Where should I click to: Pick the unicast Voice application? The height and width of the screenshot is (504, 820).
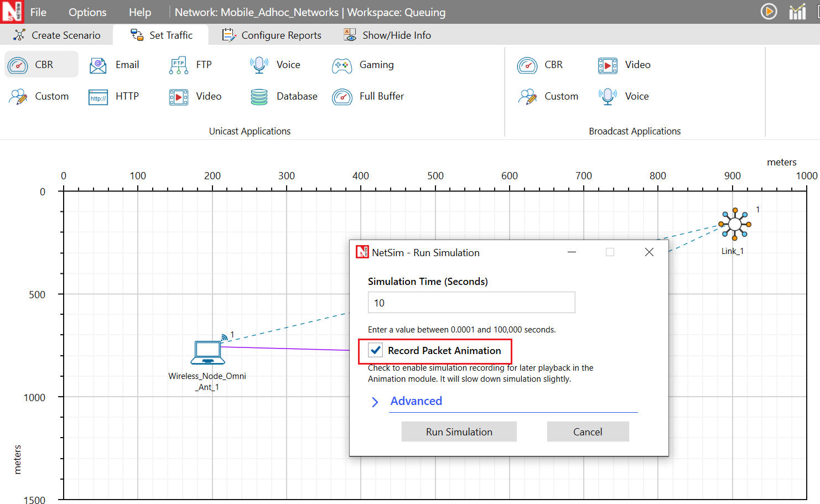(275, 65)
